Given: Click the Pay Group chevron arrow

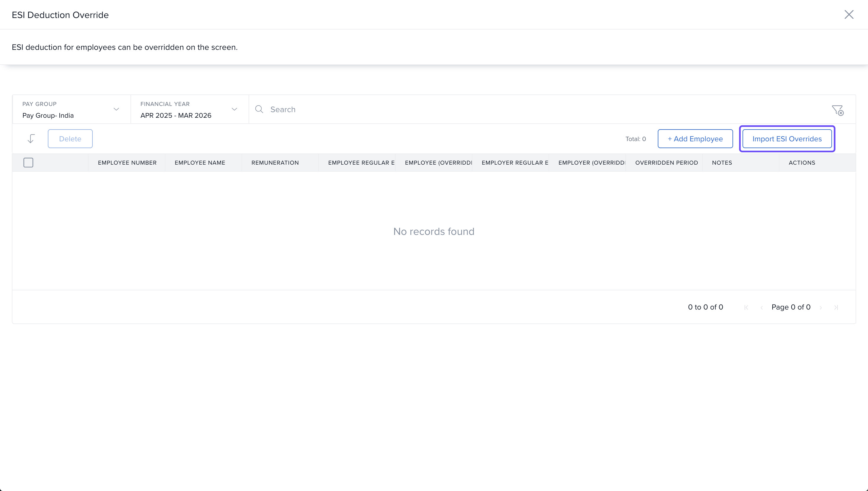Looking at the screenshot, I should pos(116,109).
